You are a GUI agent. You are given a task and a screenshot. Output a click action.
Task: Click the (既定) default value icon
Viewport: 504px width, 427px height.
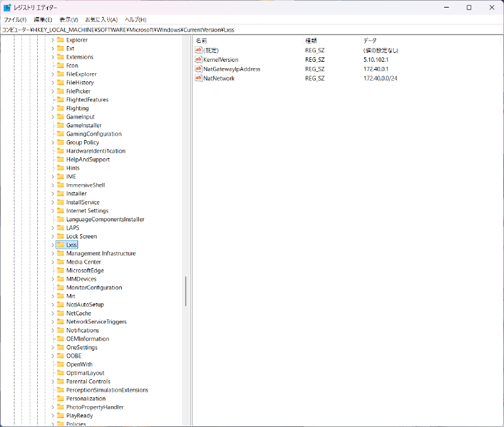pos(198,50)
